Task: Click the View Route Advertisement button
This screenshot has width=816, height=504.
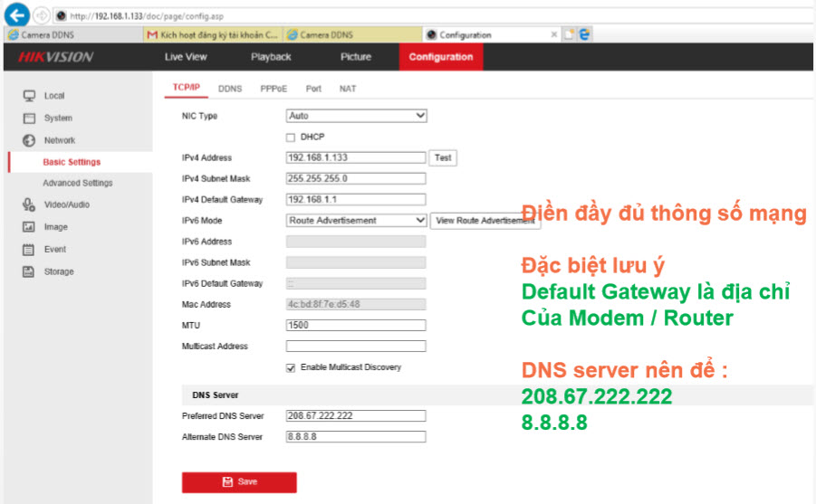Action: [x=485, y=221]
